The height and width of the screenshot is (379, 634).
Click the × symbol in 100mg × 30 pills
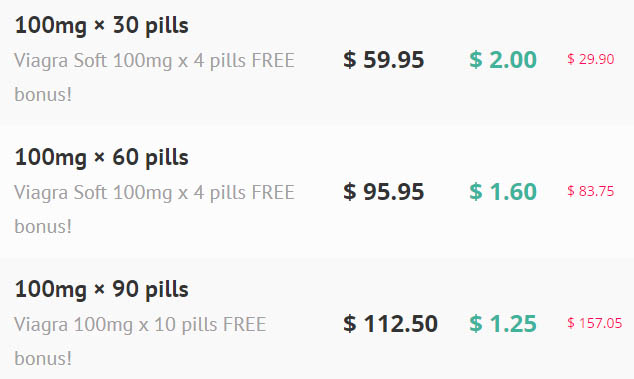(99, 26)
